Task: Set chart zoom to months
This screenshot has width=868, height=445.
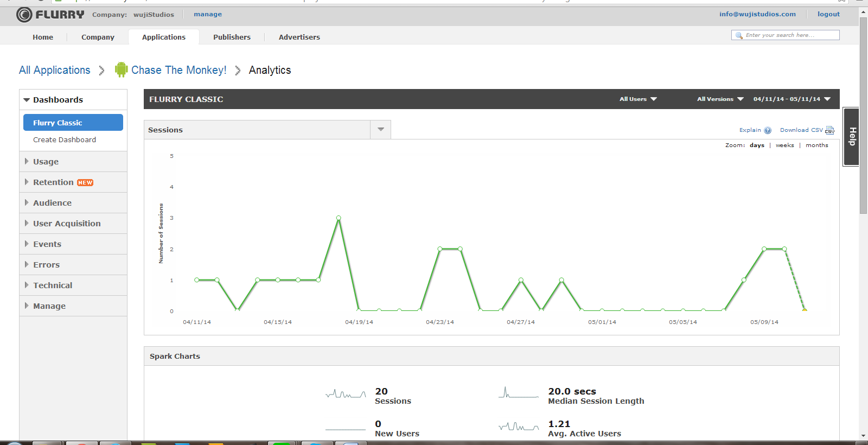Action: pos(816,145)
